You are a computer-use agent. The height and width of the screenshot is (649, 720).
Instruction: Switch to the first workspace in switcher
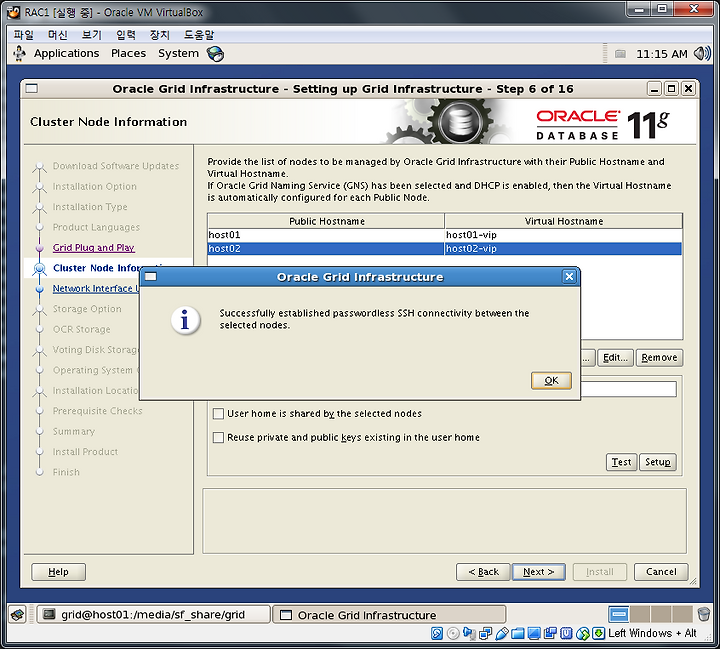click(x=619, y=614)
